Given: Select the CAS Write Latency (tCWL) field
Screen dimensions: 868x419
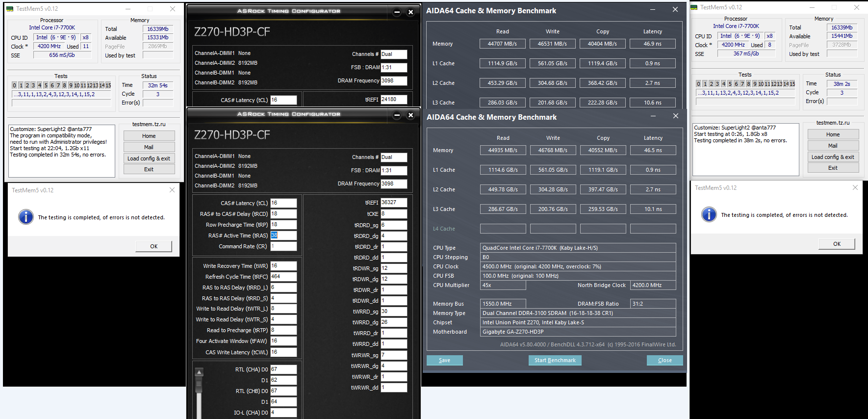Looking at the screenshot, I should (x=283, y=352).
